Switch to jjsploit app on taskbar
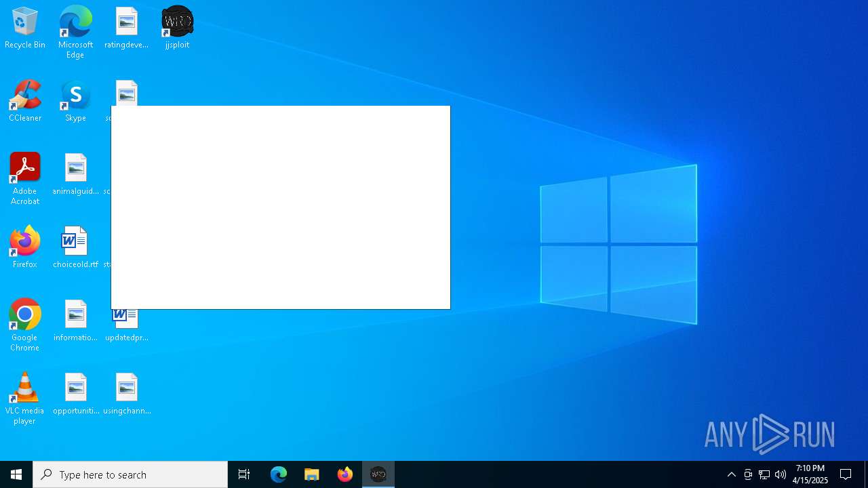The width and height of the screenshot is (868, 488). pyautogui.click(x=378, y=474)
